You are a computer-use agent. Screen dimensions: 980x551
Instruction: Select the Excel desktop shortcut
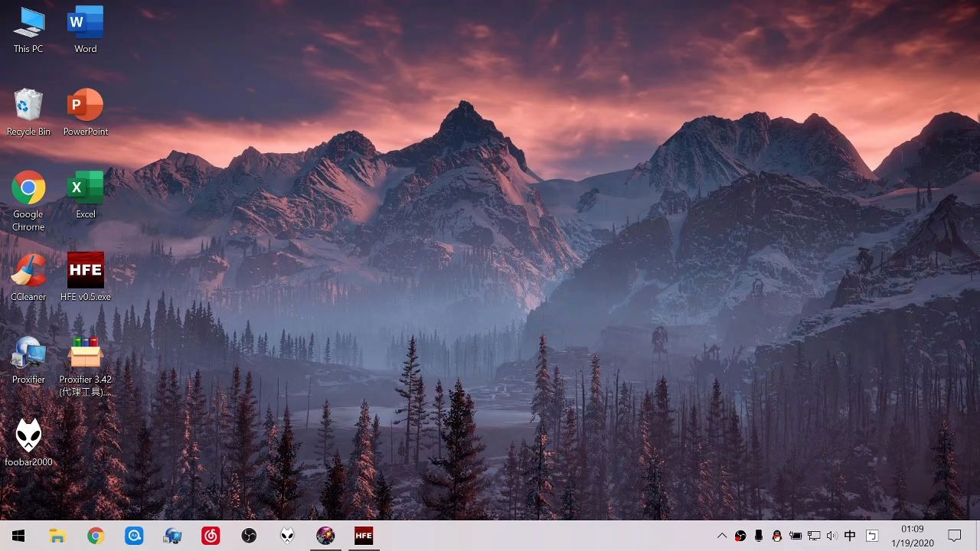[85, 196]
